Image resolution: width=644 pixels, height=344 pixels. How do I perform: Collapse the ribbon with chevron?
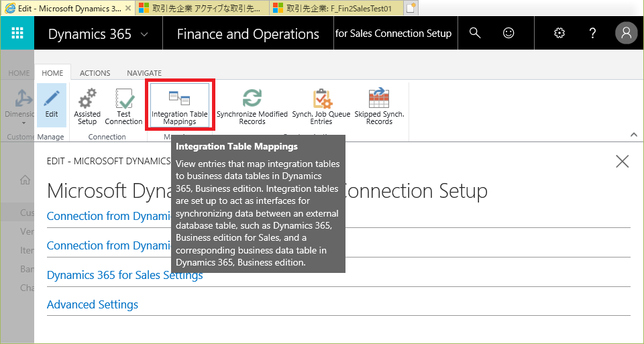point(634,135)
